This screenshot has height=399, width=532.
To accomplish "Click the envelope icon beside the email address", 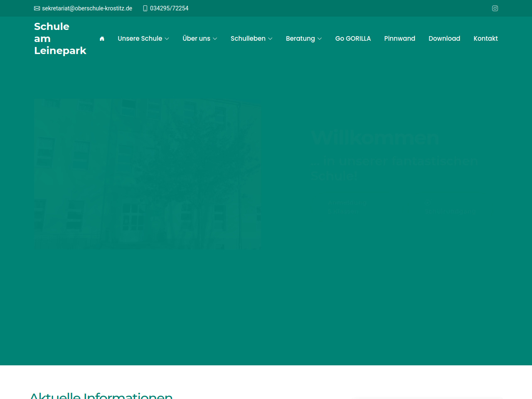I will point(37,8).
